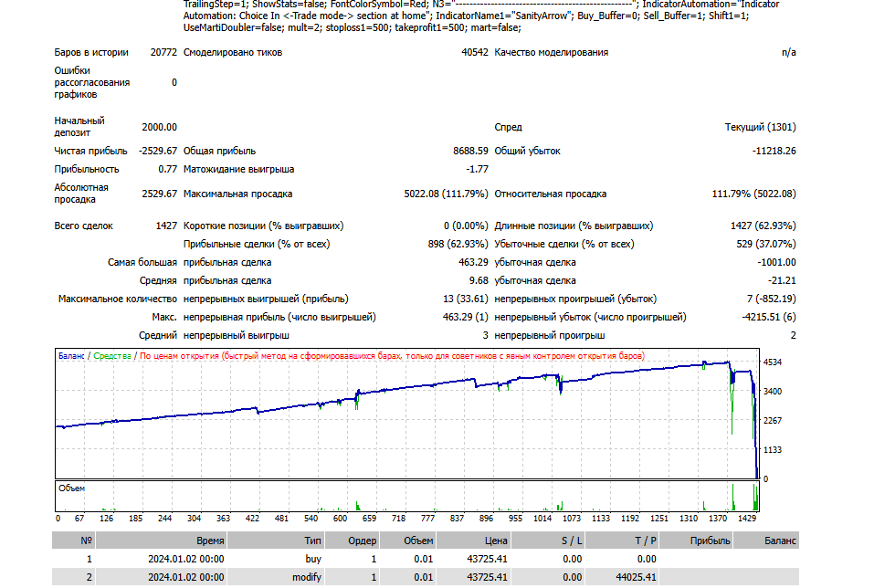Click the 'Спред' label
874x588 pixels.
point(509,127)
